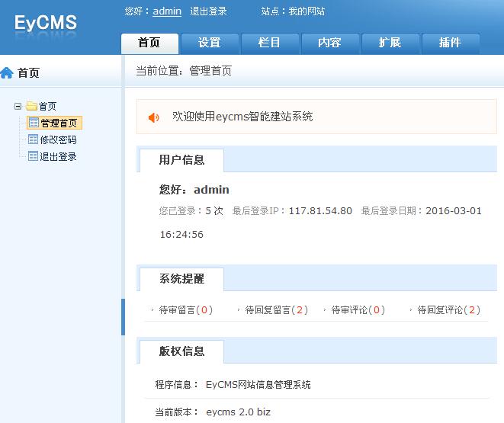Click 退出登录 link in top header

pos(208,11)
